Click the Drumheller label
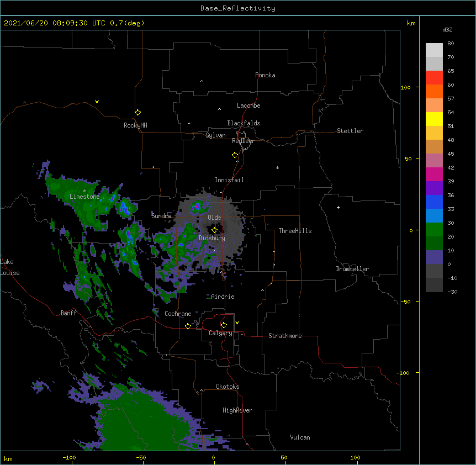Viewport: 476px width, 465px height. (x=352, y=269)
